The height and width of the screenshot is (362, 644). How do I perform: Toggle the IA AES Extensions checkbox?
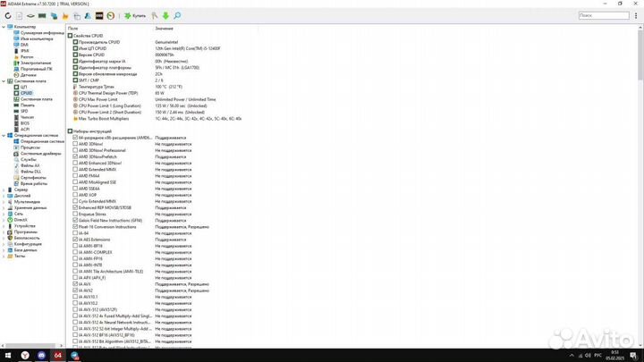(x=75, y=239)
